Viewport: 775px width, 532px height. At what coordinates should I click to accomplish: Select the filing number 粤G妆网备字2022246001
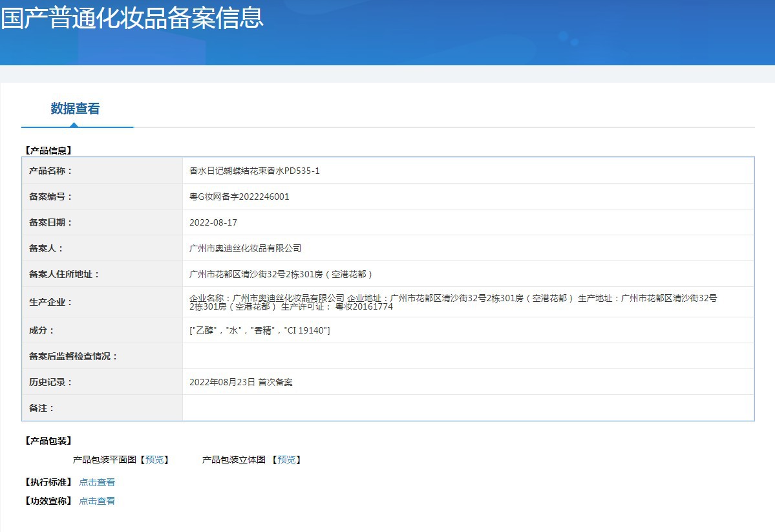coord(239,197)
